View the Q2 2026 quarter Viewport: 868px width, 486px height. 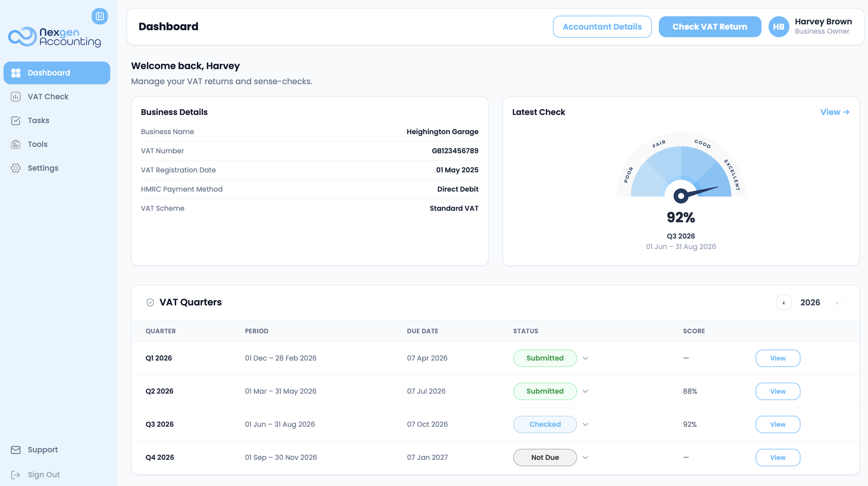tap(778, 391)
